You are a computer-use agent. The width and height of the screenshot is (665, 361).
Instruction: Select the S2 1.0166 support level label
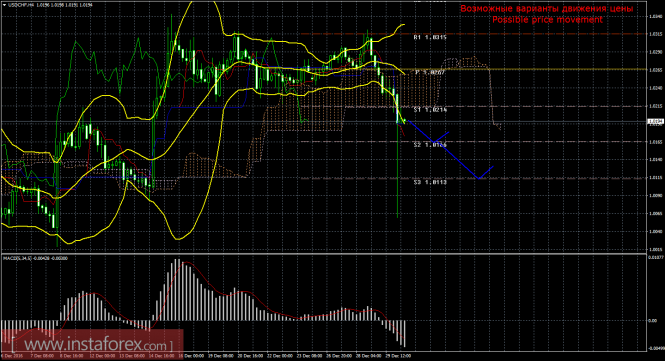click(x=430, y=145)
